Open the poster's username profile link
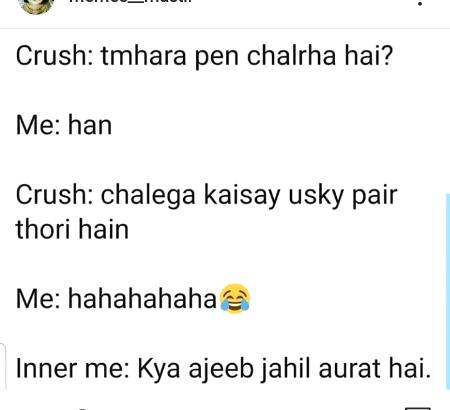The width and height of the screenshot is (450, 410). pos(130,3)
